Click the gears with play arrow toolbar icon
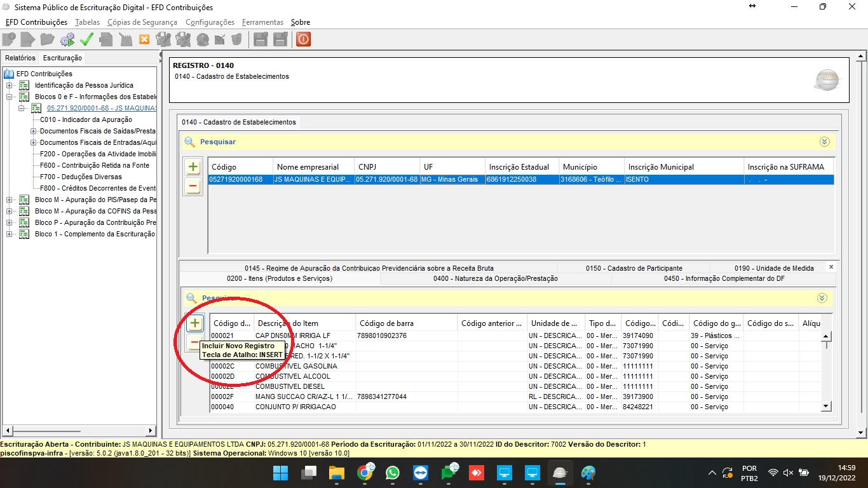868x488 pixels. point(67,39)
